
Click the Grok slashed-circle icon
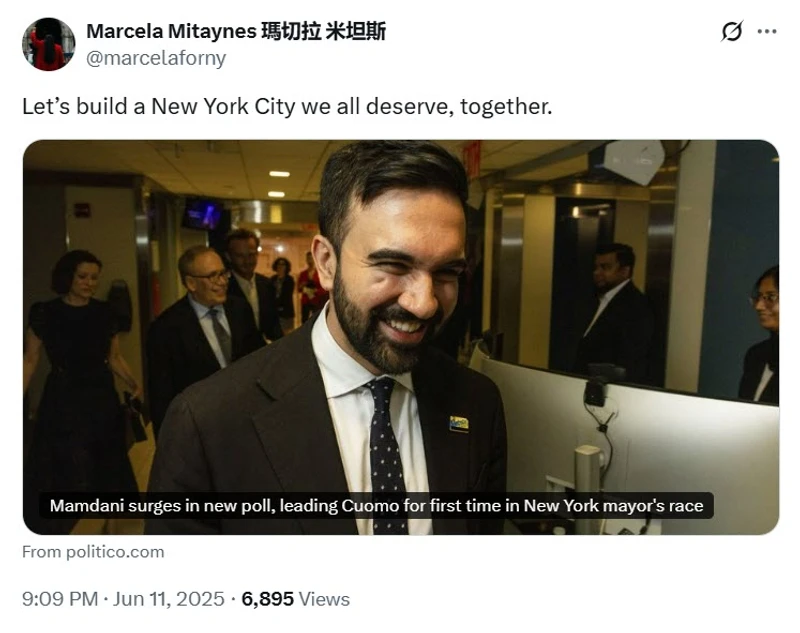tap(732, 32)
